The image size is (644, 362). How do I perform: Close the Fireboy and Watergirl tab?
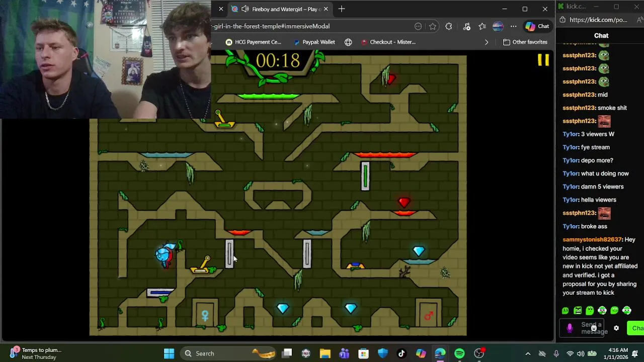(326, 9)
